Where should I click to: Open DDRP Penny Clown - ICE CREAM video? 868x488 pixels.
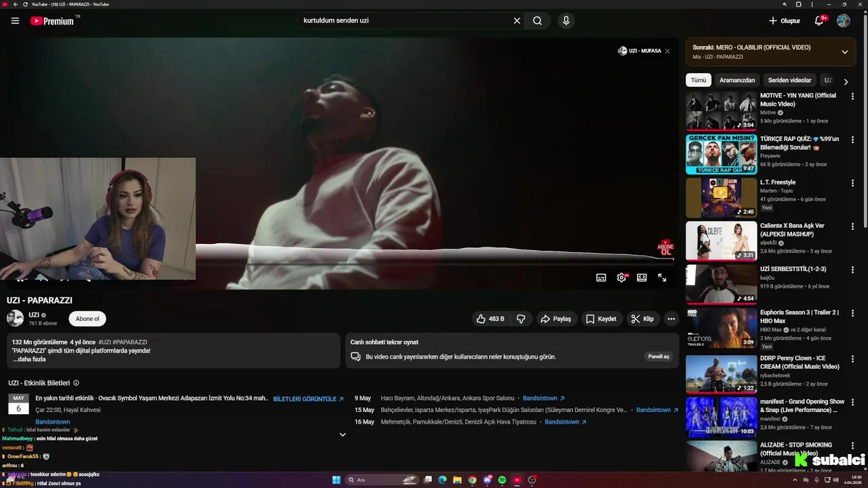[x=721, y=373]
